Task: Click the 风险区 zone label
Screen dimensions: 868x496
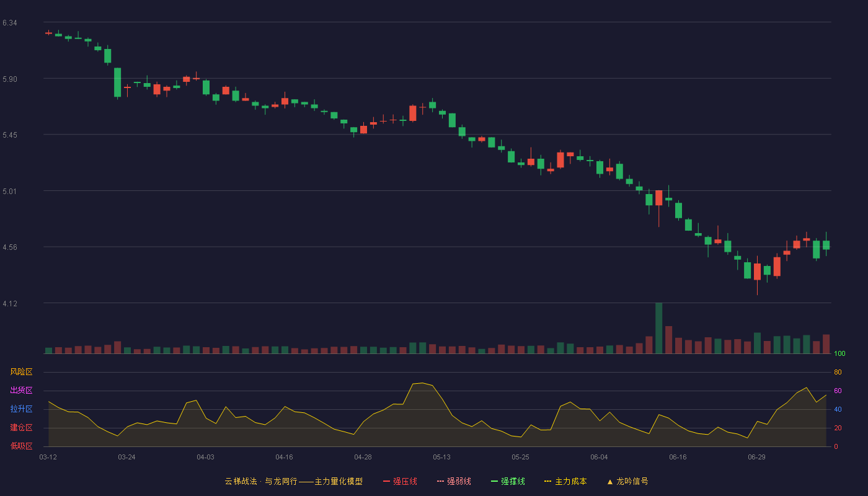Action: coord(21,372)
